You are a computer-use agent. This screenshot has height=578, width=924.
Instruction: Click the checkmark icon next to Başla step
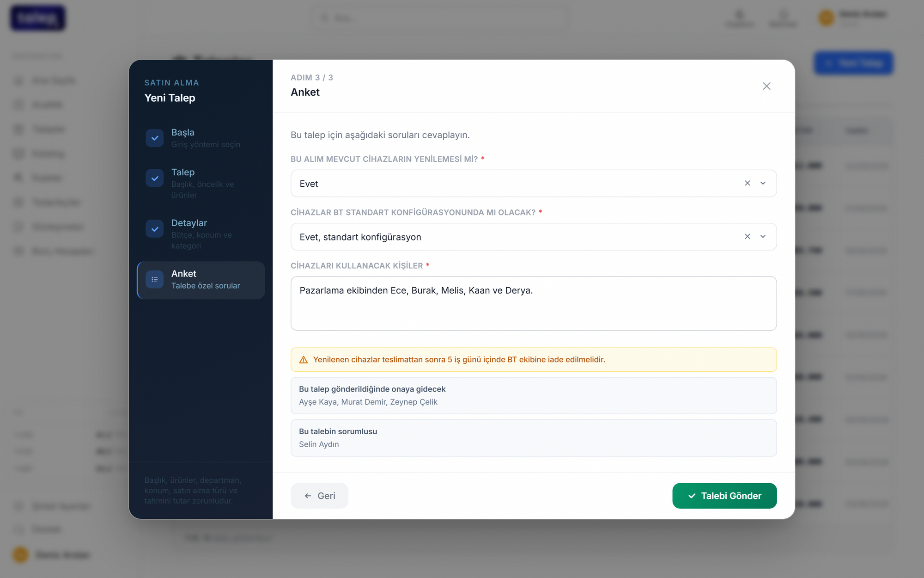click(155, 138)
